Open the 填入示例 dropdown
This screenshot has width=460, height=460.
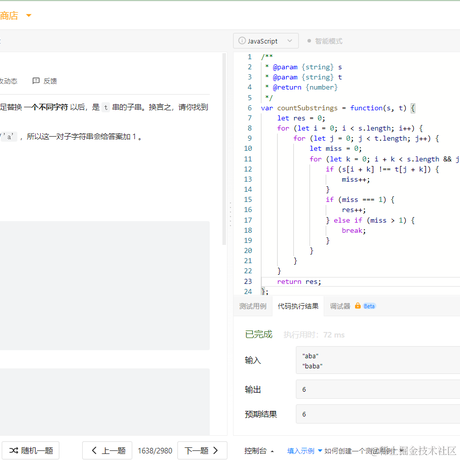click(304, 451)
